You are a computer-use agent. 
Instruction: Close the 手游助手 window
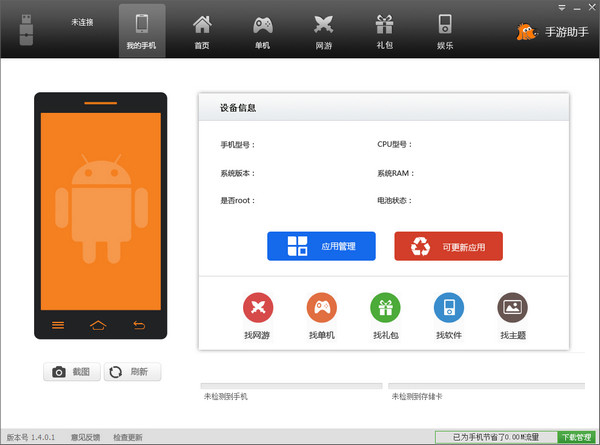pos(592,7)
